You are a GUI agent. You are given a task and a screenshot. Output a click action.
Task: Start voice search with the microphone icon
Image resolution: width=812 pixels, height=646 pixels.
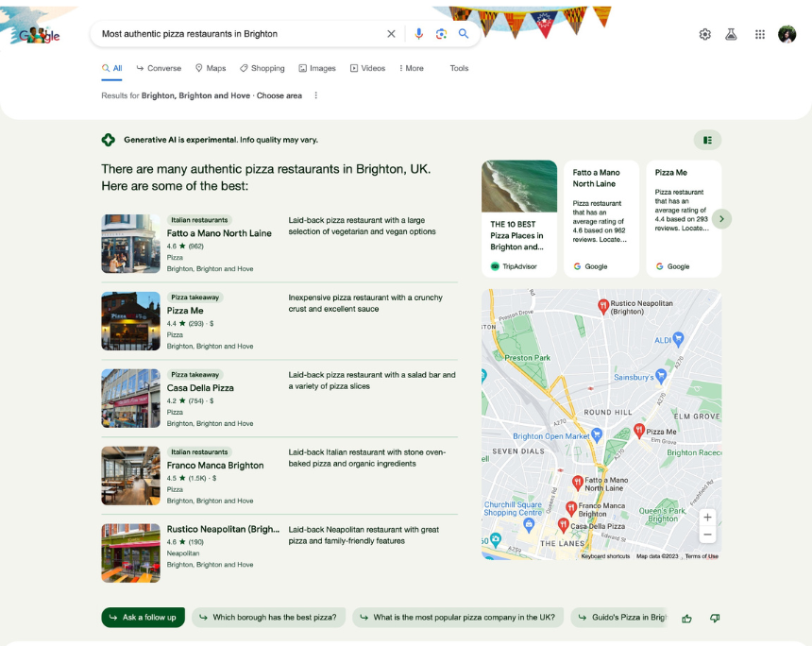click(418, 34)
